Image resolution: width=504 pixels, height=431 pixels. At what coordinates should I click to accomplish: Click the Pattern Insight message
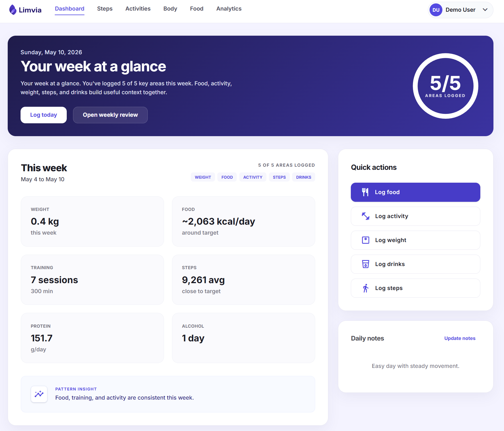click(x=124, y=398)
